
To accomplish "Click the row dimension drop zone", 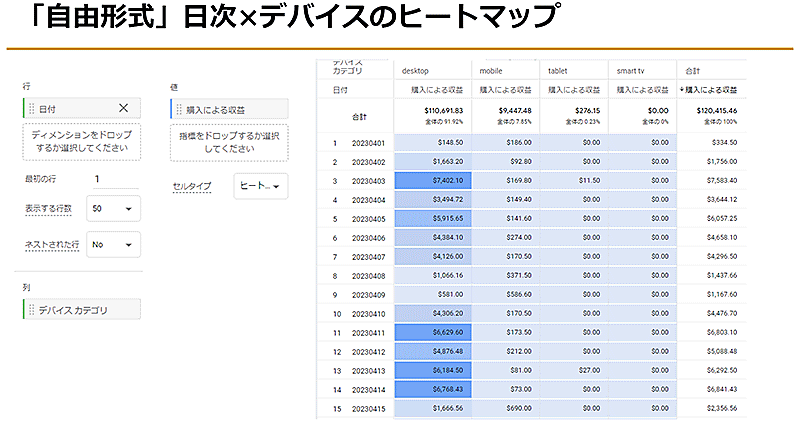I will click(x=82, y=141).
